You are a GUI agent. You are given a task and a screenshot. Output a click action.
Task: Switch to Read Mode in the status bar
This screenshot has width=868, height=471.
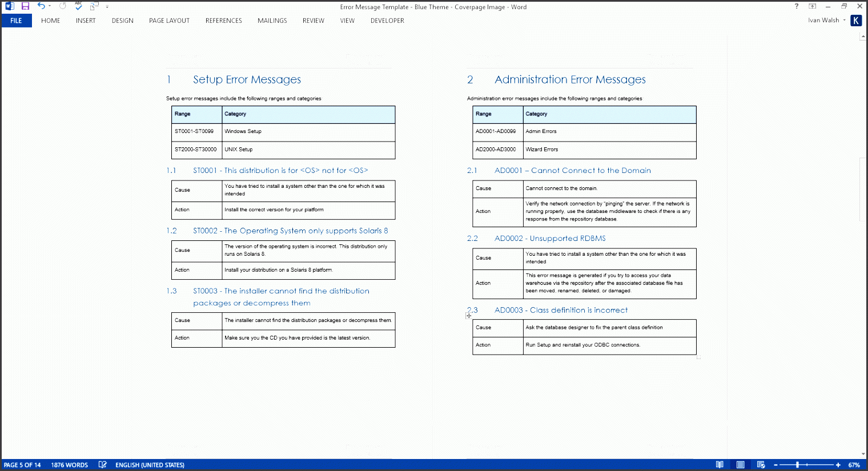(x=720, y=465)
